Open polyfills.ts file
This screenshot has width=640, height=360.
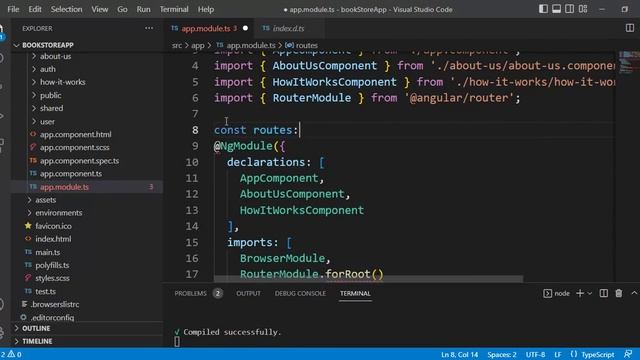[52, 265]
